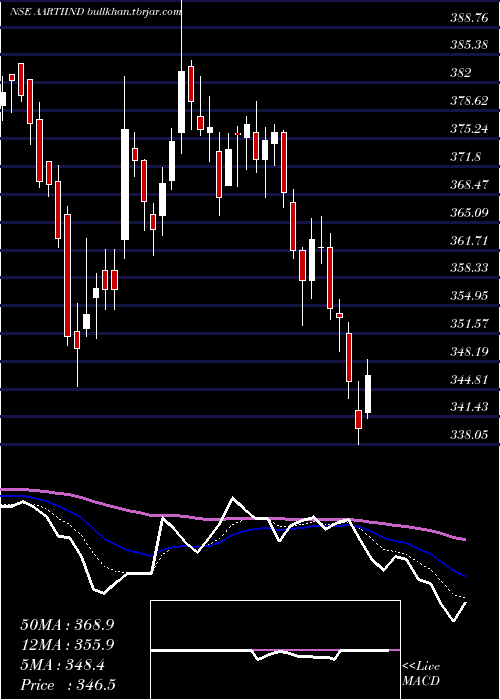Click inside the MACD histogram box
The image size is (500, 700).
275,650
